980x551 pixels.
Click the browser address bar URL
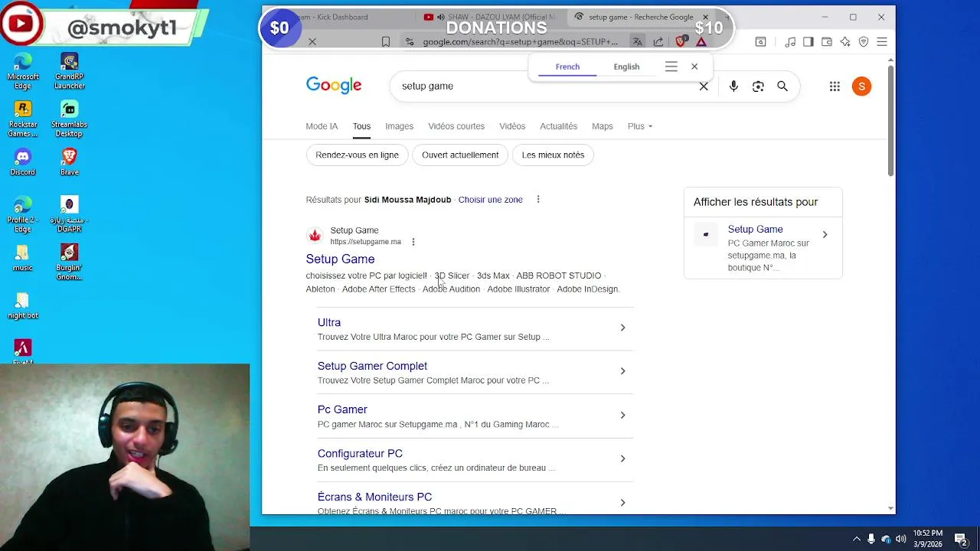coord(520,41)
